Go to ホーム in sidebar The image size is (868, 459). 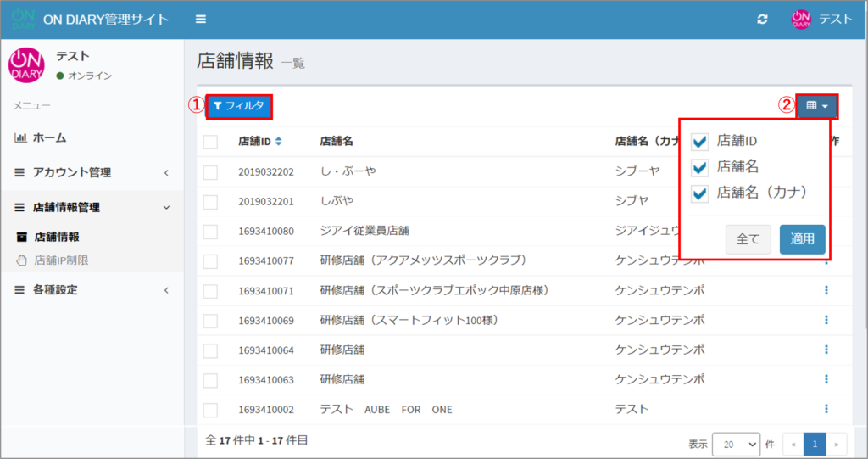(49, 137)
